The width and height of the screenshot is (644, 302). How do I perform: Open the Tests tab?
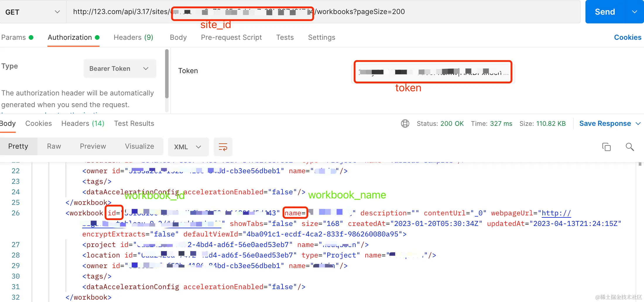285,37
